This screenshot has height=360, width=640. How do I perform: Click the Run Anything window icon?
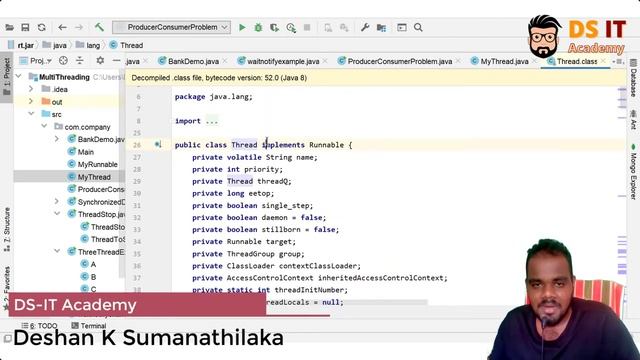pos(402,27)
